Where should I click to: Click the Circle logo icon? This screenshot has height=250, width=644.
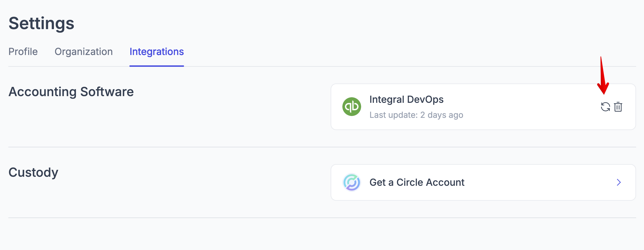(351, 182)
